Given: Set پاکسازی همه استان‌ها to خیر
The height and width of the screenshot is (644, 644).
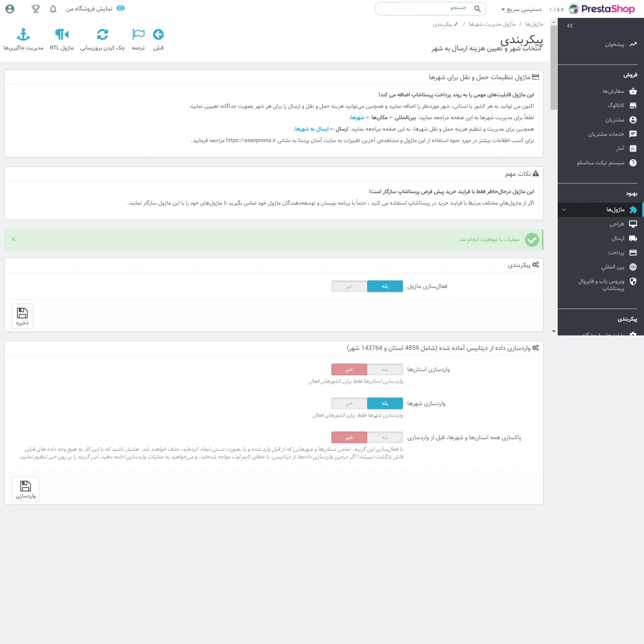Looking at the screenshot, I should [349, 437].
